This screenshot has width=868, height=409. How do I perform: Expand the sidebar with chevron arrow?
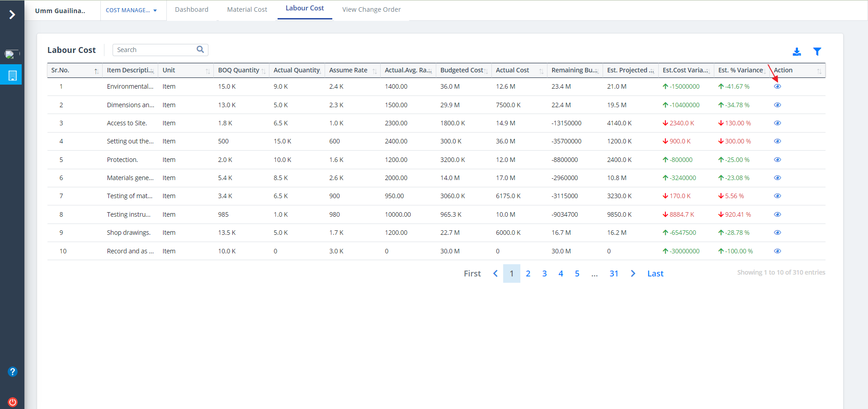coord(12,15)
